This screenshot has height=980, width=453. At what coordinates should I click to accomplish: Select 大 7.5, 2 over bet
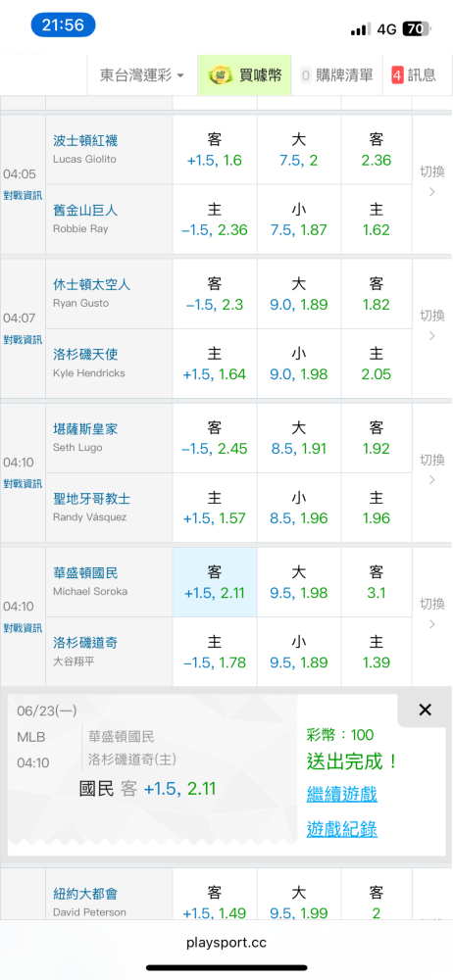[298, 150]
